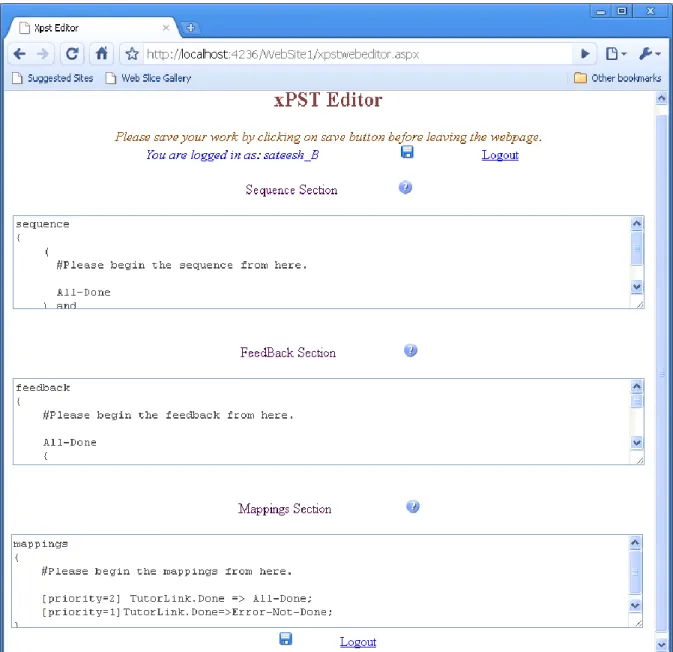
Task: Click the bottom save disk icon
Action: 285,639
